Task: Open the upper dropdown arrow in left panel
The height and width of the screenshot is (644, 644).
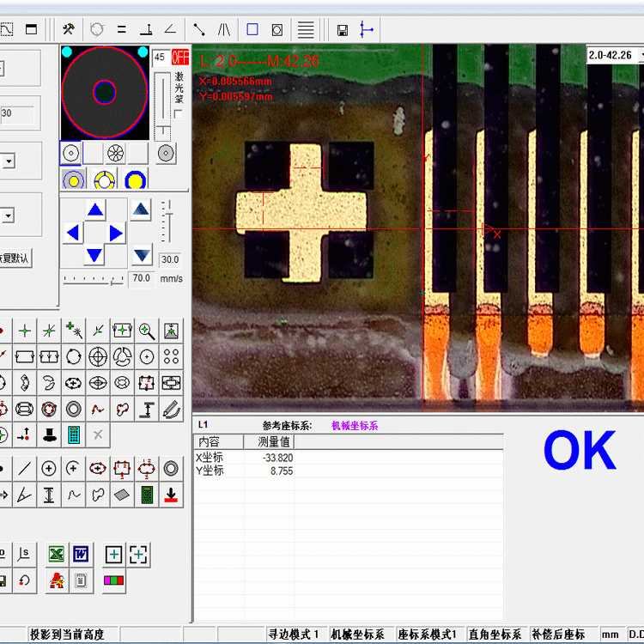Action: tap(8, 161)
